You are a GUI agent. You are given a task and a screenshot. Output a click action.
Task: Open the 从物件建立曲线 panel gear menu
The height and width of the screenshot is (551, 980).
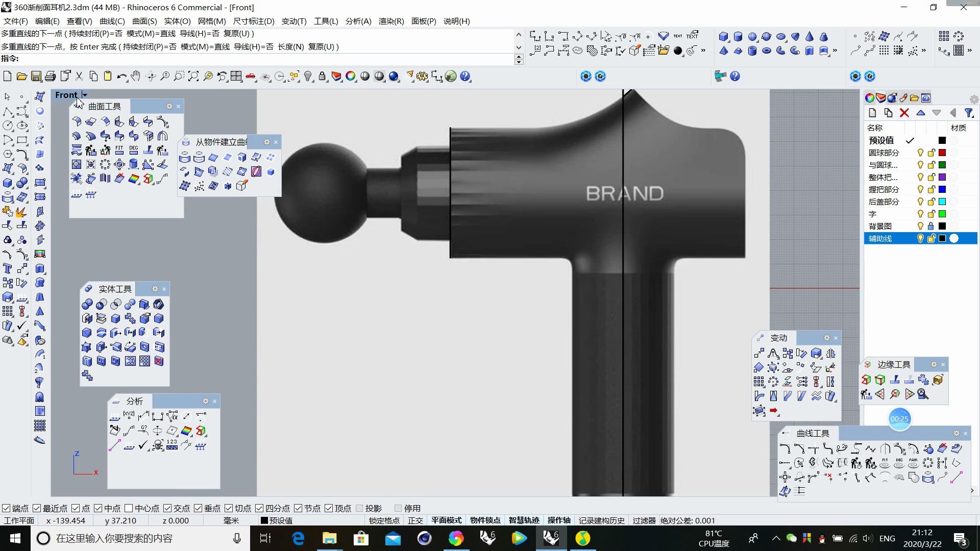[267, 142]
